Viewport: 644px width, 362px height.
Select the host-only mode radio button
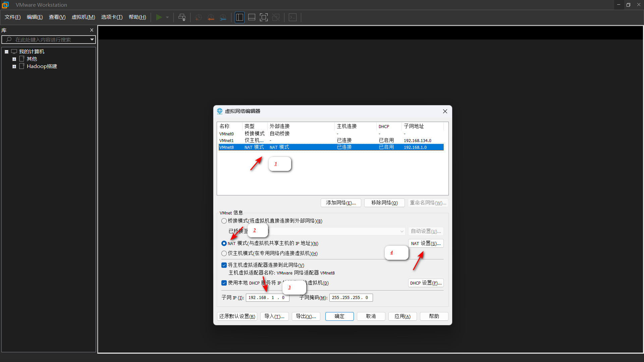pyautogui.click(x=224, y=253)
